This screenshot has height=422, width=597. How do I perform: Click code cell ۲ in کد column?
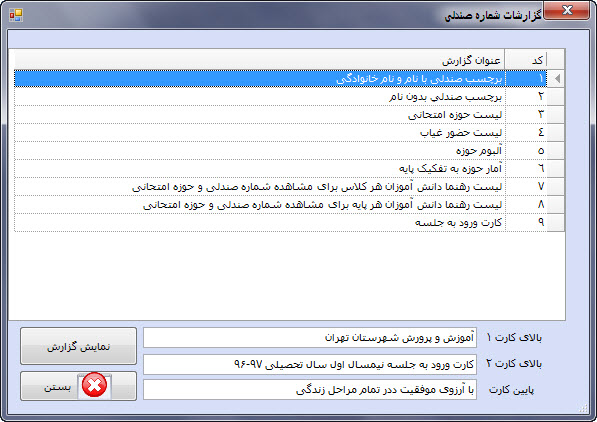(x=526, y=96)
